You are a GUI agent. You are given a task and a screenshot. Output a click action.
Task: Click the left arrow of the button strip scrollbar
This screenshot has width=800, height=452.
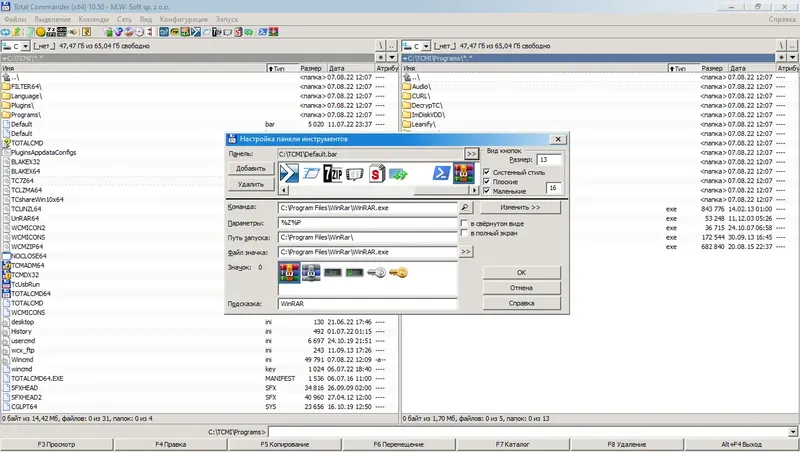click(x=284, y=190)
